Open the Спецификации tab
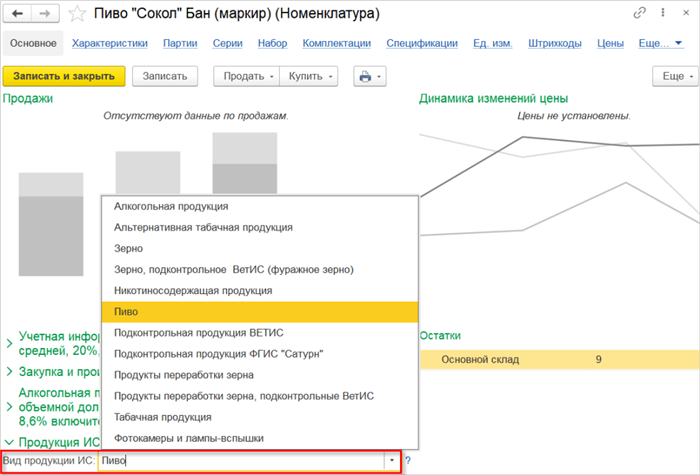 point(422,43)
